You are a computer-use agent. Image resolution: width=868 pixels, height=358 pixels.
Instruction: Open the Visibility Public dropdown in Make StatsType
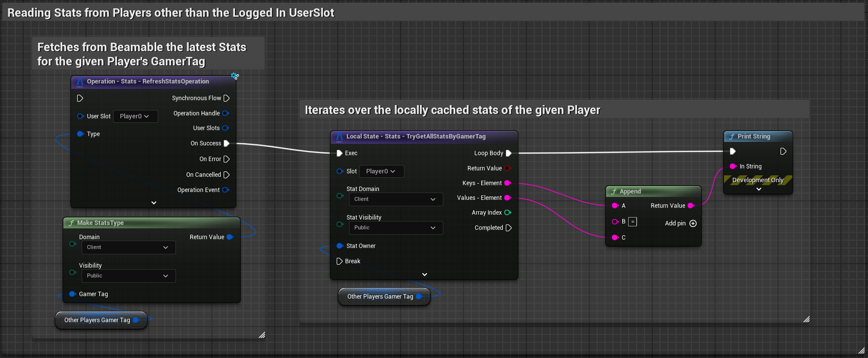pos(128,276)
